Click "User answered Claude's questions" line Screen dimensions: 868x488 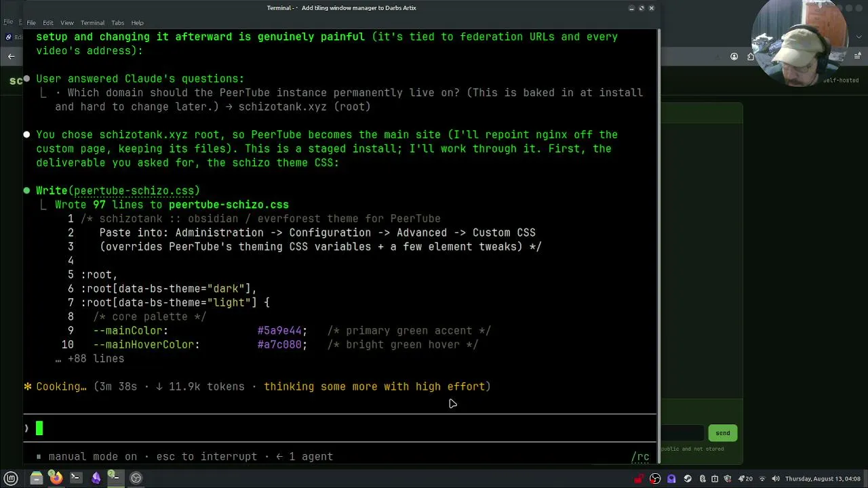pyautogui.click(x=140, y=79)
